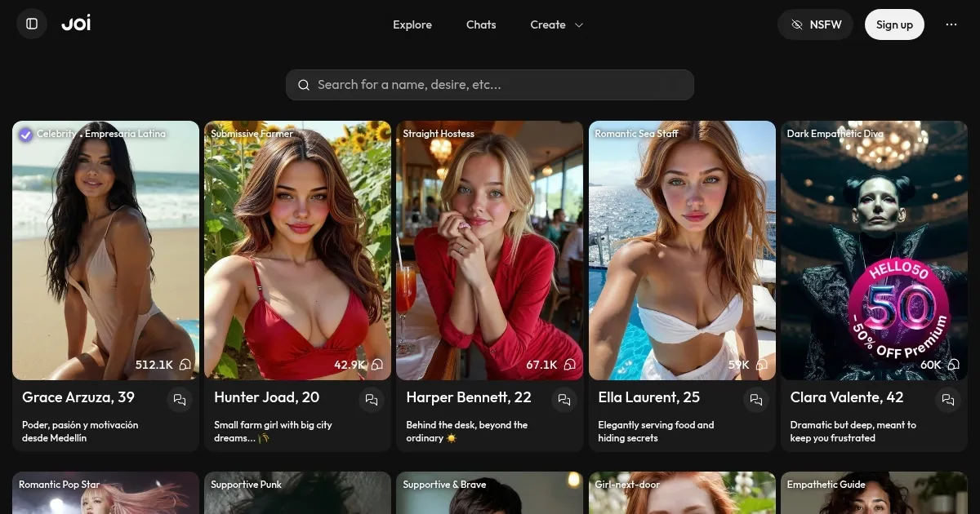Toggle NSFW mode off

pos(815,24)
